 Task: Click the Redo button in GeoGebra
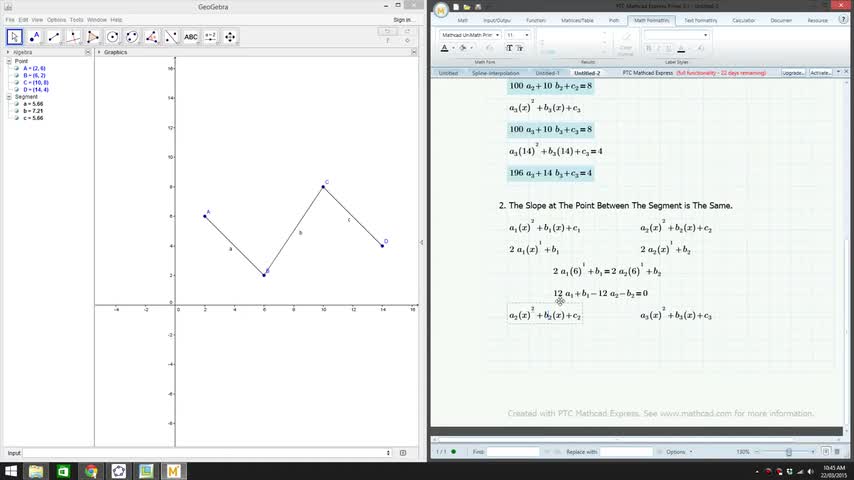[407, 32]
